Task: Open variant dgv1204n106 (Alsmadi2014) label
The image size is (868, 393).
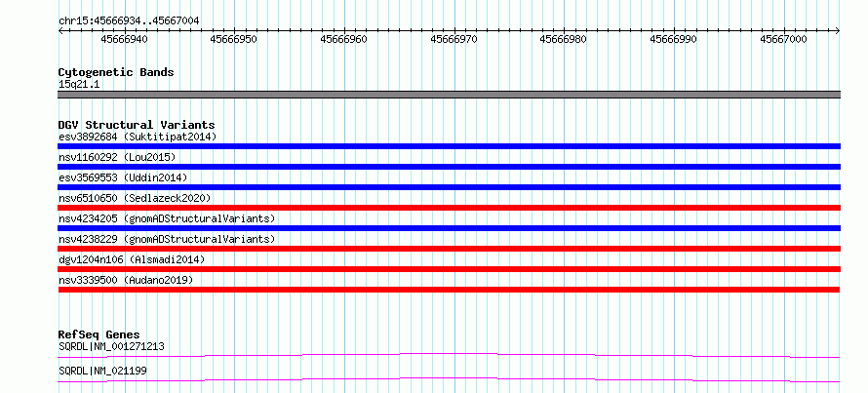Action: click(132, 259)
